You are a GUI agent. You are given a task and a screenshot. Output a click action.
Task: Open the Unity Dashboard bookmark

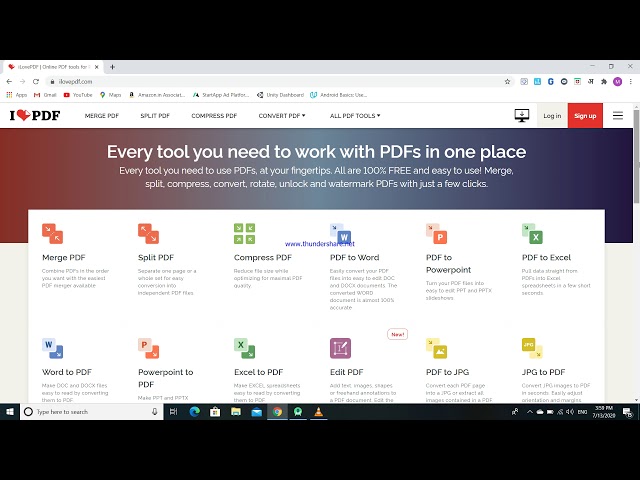click(x=280, y=95)
